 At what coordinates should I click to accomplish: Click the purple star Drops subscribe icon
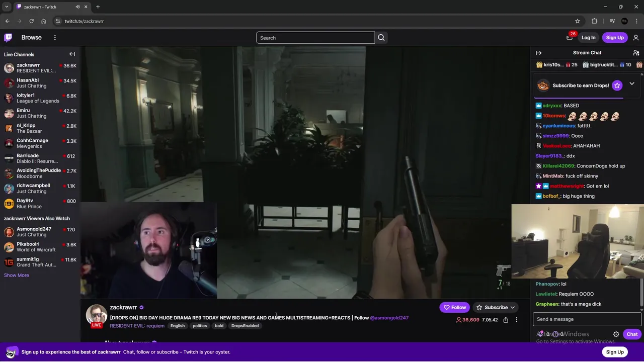pos(617,85)
